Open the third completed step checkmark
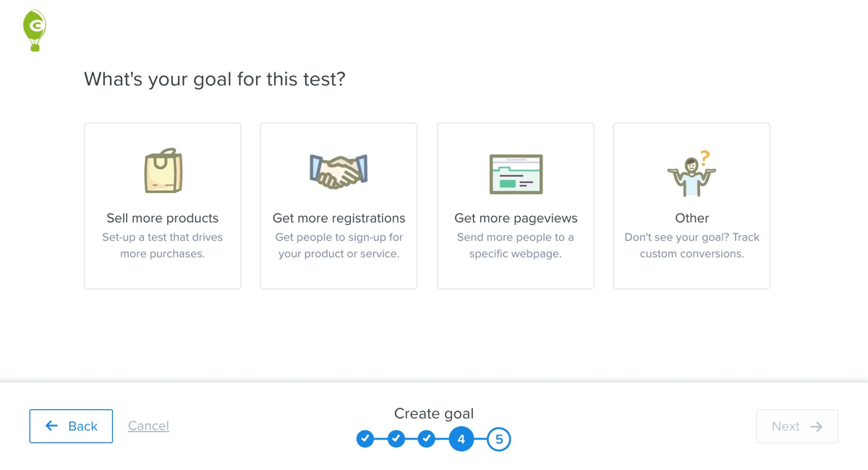The image size is (868, 470). 427,439
